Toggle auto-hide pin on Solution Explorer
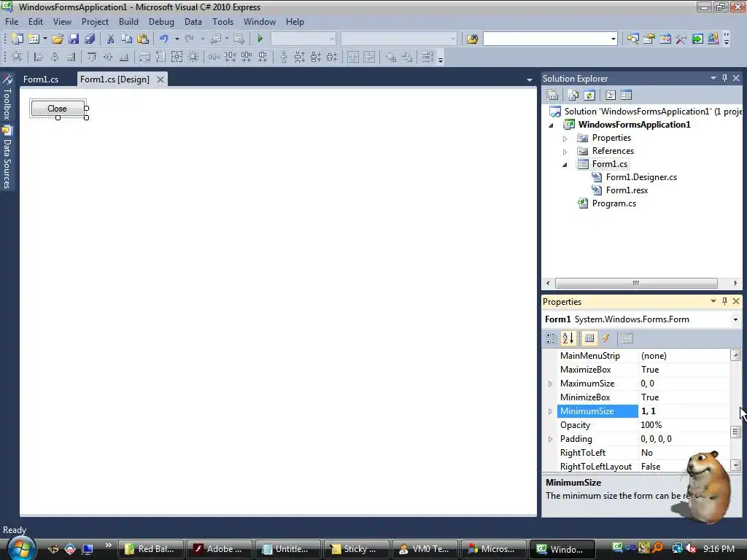This screenshot has height=560, width=747. coord(724,78)
